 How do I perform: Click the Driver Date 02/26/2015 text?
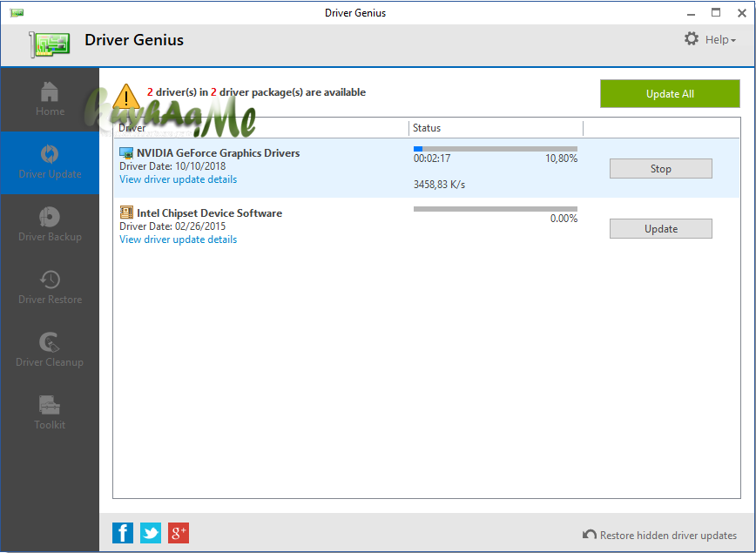(172, 226)
